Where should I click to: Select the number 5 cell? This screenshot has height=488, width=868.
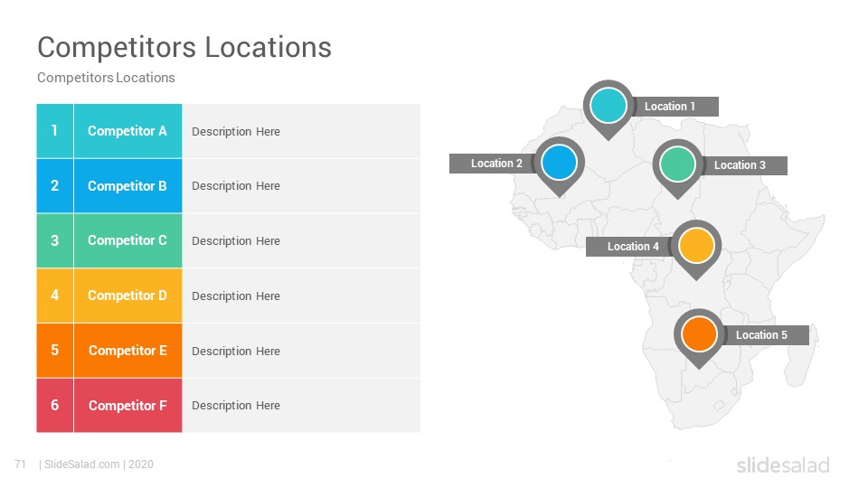click(55, 351)
